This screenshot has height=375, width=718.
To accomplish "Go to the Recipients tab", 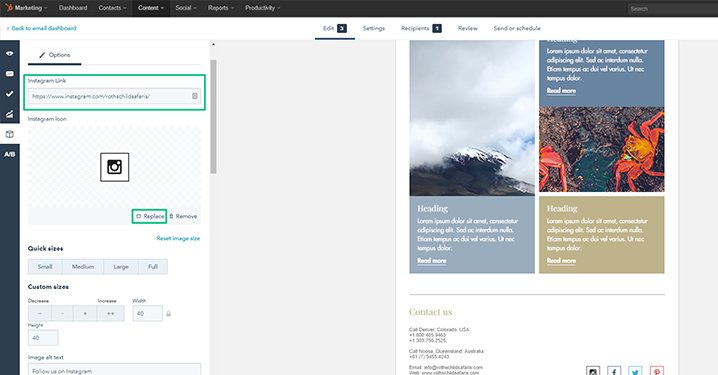I will click(x=421, y=28).
